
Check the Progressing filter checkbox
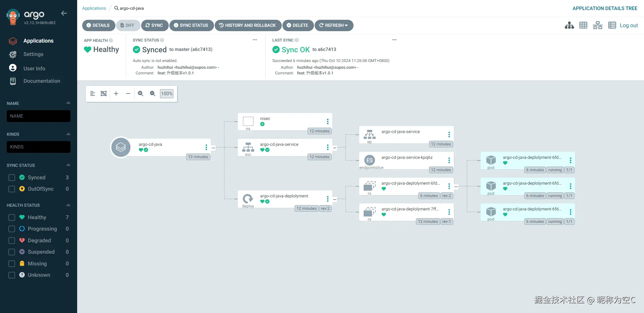tap(12, 229)
